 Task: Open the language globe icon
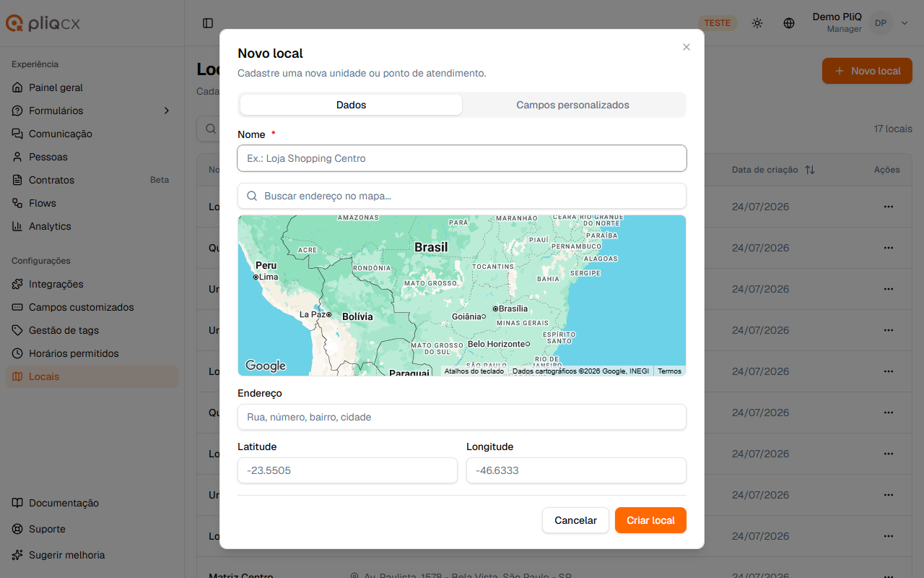[x=789, y=23]
